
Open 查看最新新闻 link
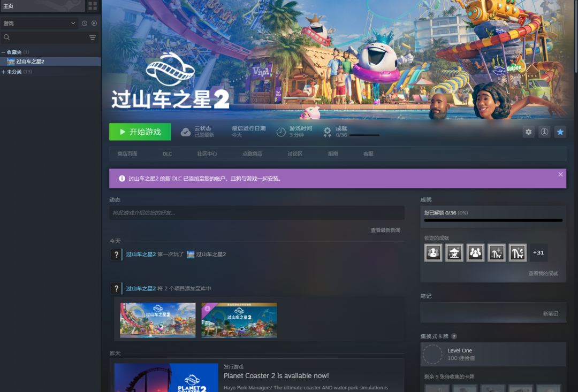tap(385, 230)
